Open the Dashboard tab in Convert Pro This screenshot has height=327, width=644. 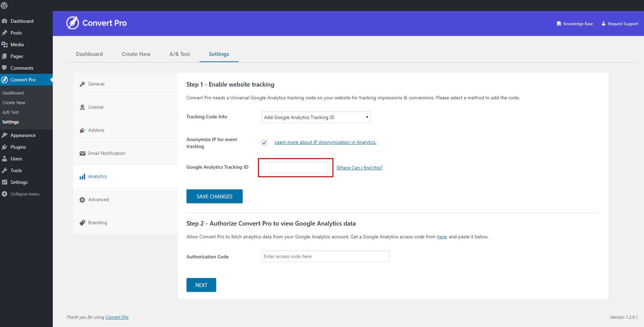(x=89, y=54)
